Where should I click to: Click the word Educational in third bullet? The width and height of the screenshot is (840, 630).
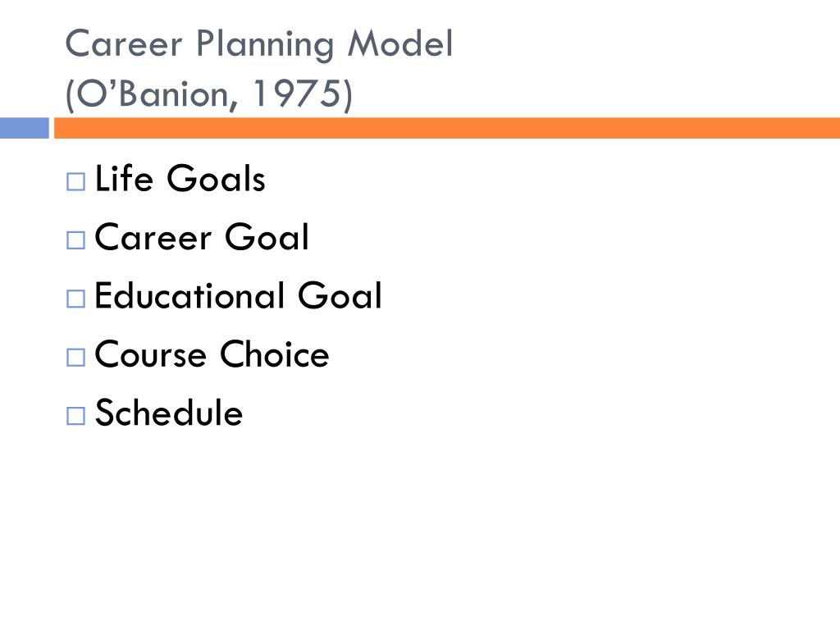point(189,295)
